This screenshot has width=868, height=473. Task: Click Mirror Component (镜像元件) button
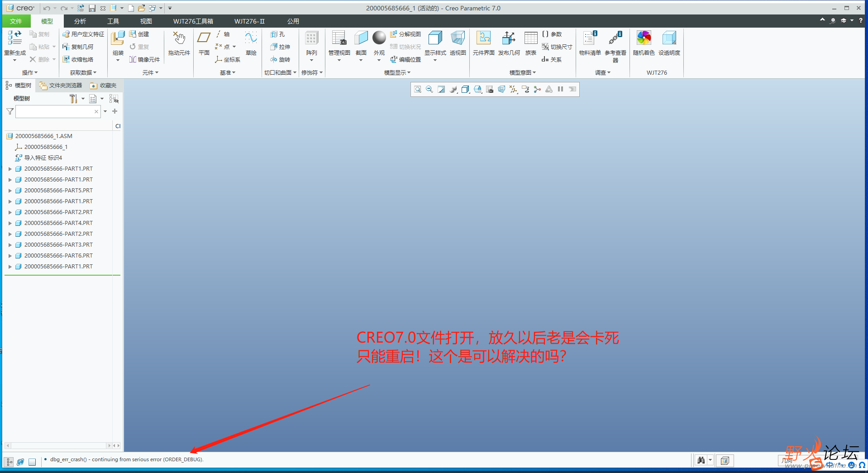145,59
